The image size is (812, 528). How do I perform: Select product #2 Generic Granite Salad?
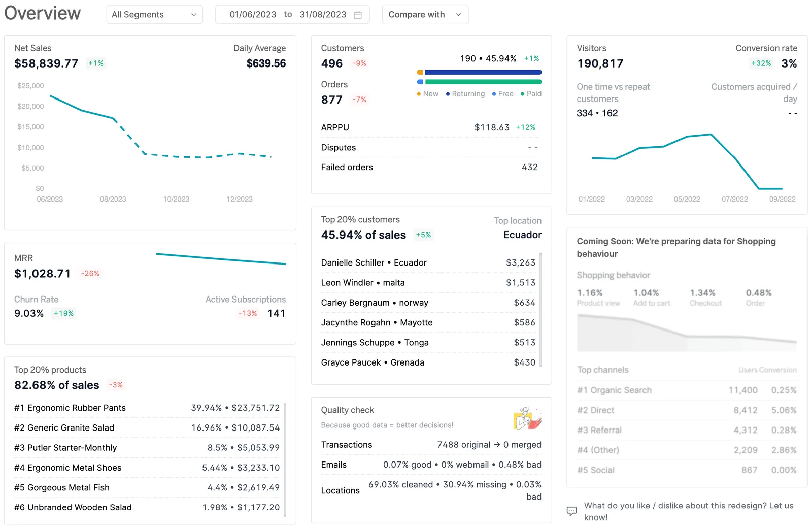(x=147, y=427)
